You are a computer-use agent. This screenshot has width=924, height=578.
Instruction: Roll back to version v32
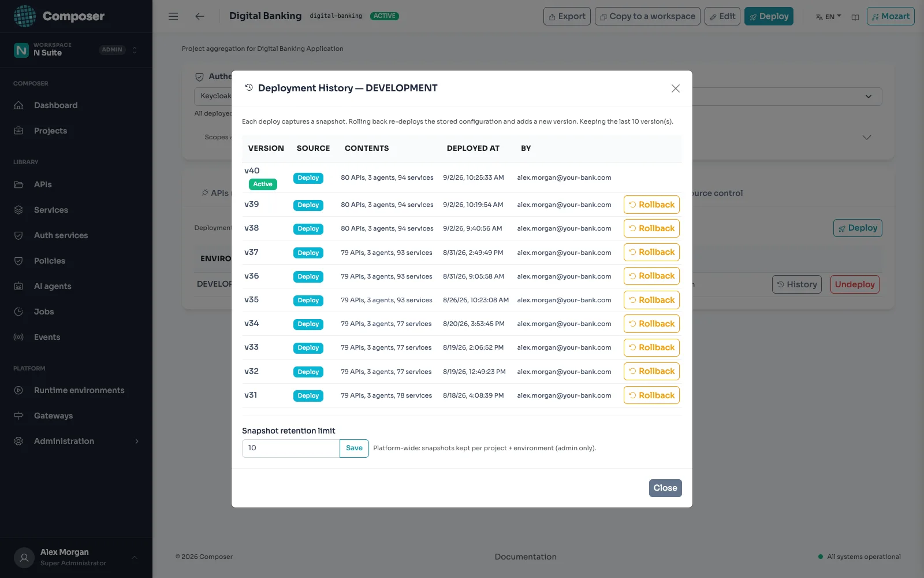tap(651, 371)
